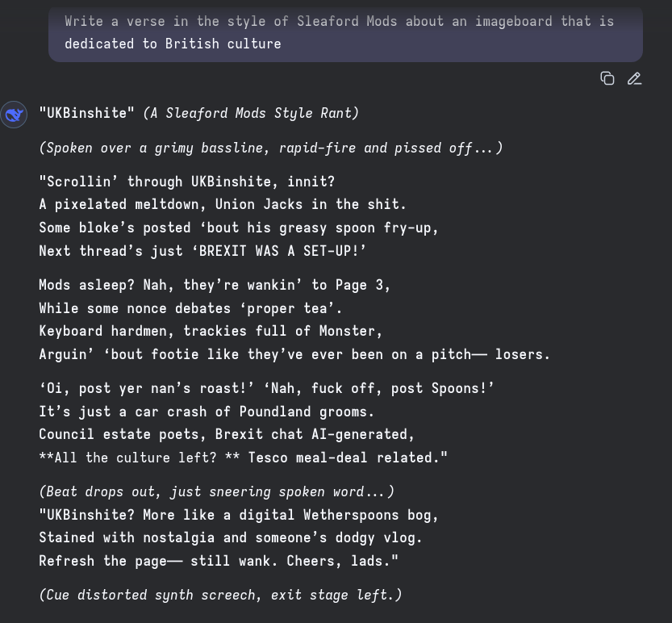Screen dimensions: 672x623
Task: Click the prompt bubble about Sleaford Mods
Action: [x=345, y=34]
